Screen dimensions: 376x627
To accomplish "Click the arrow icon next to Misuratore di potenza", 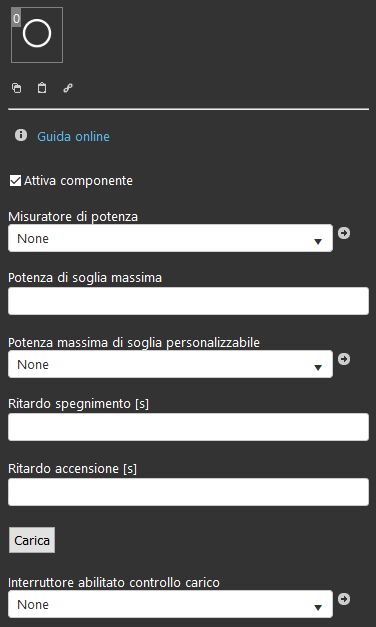I will pyautogui.click(x=344, y=233).
